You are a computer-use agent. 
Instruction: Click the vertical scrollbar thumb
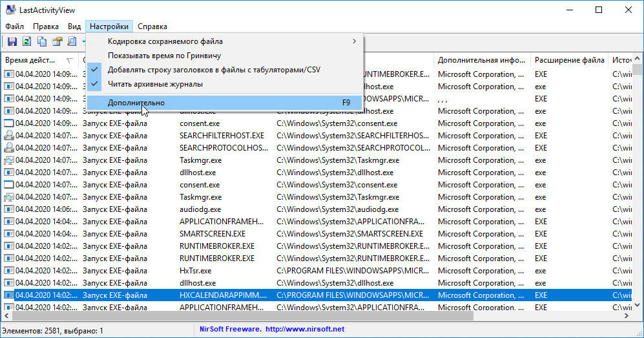pos(638,69)
